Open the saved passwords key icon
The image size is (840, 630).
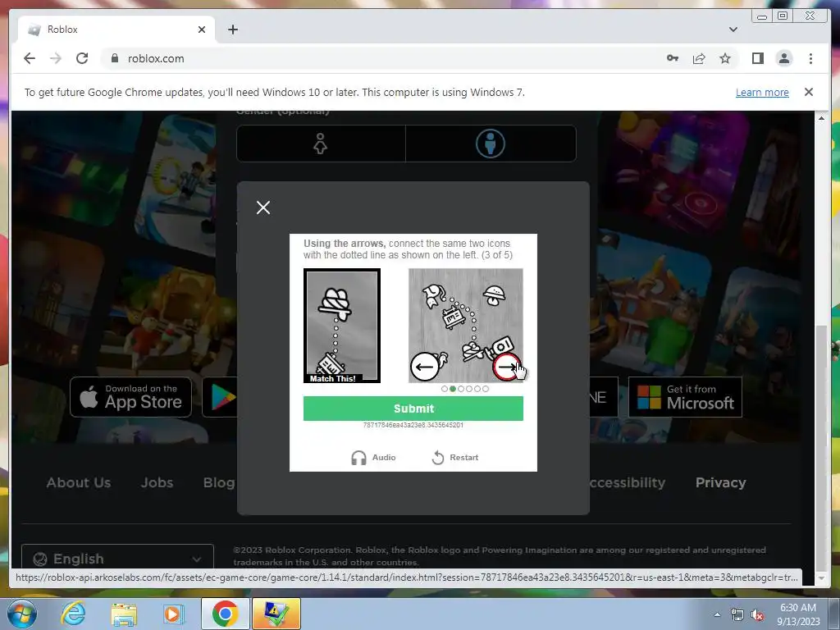(673, 58)
